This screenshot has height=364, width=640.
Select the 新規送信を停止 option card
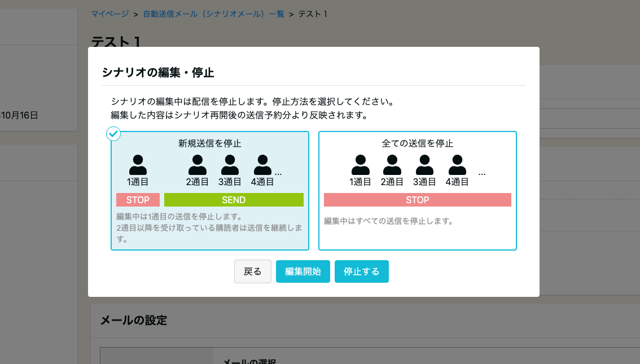tap(210, 191)
